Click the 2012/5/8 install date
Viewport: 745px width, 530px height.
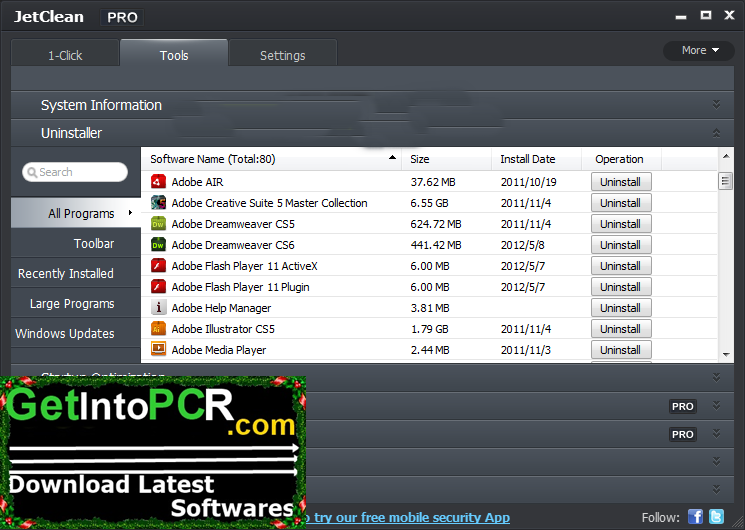523,245
